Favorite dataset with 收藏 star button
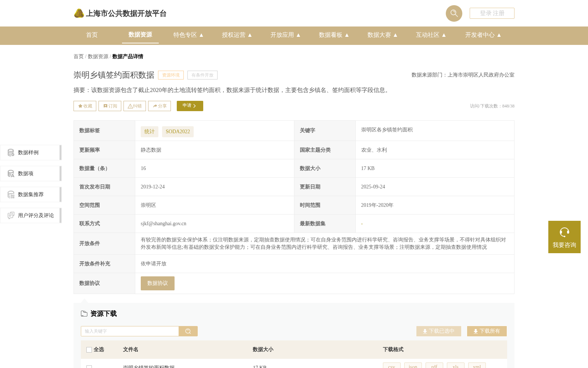Screen dimensions: 588x368 [85, 106]
